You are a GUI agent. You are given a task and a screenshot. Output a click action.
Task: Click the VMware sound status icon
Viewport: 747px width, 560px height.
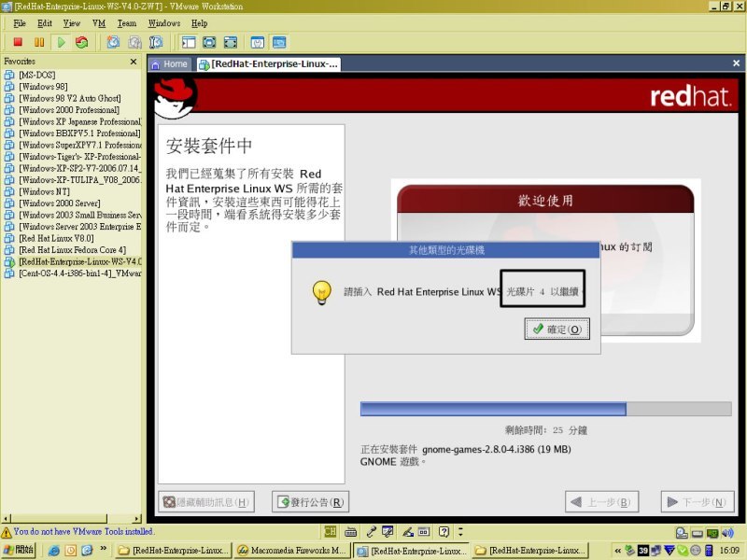(x=727, y=533)
